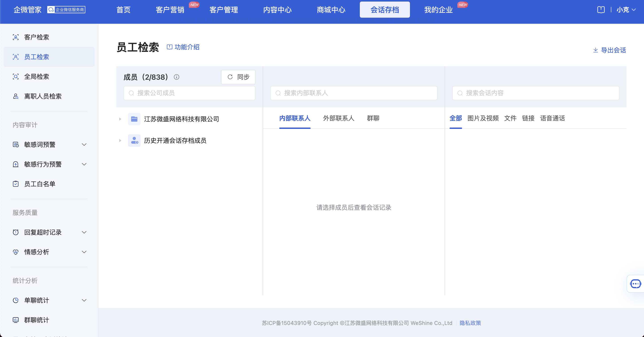Click the user icon of 历史开通会话存档成员

134,141
